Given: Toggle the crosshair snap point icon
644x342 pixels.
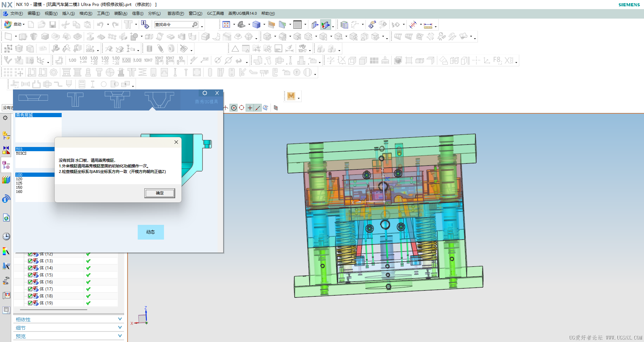Looking at the screenshot, I should 250,108.
